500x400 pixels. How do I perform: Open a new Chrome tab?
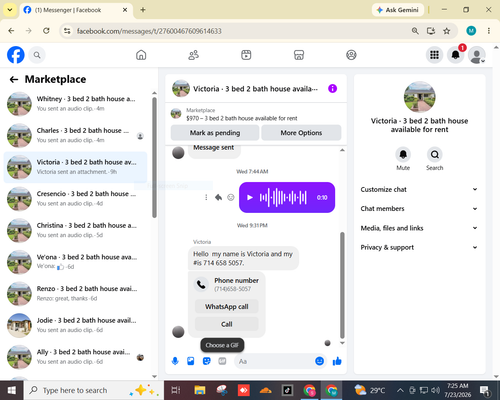[x=143, y=10]
